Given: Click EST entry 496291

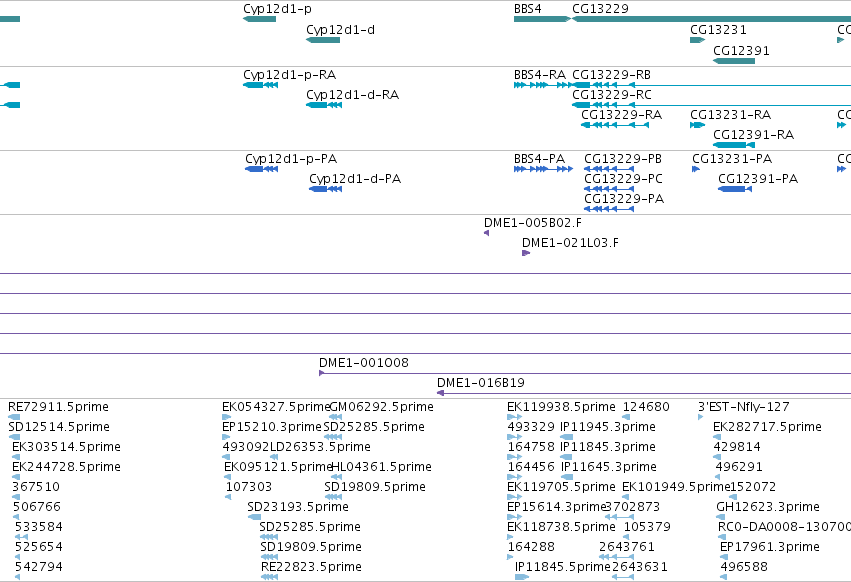Looking at the screenshot, I should [x=718, y=477].
